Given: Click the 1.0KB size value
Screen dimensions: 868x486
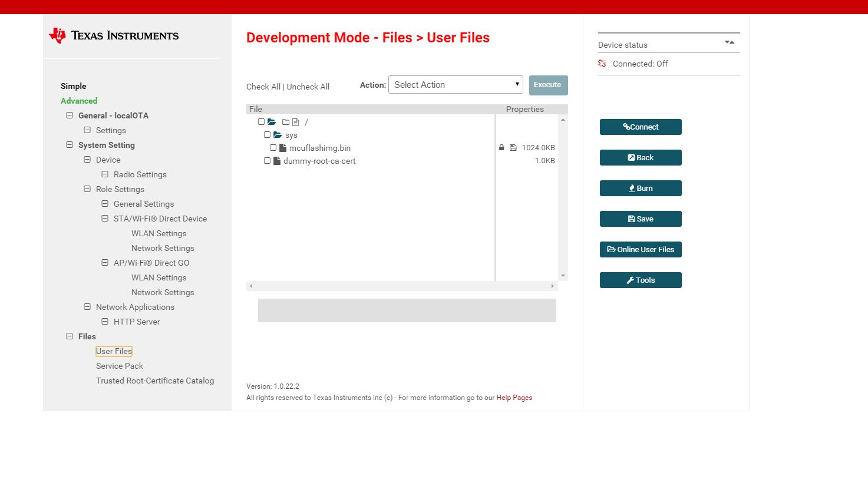Looking at the screenshot, I should tap(545, 161).
